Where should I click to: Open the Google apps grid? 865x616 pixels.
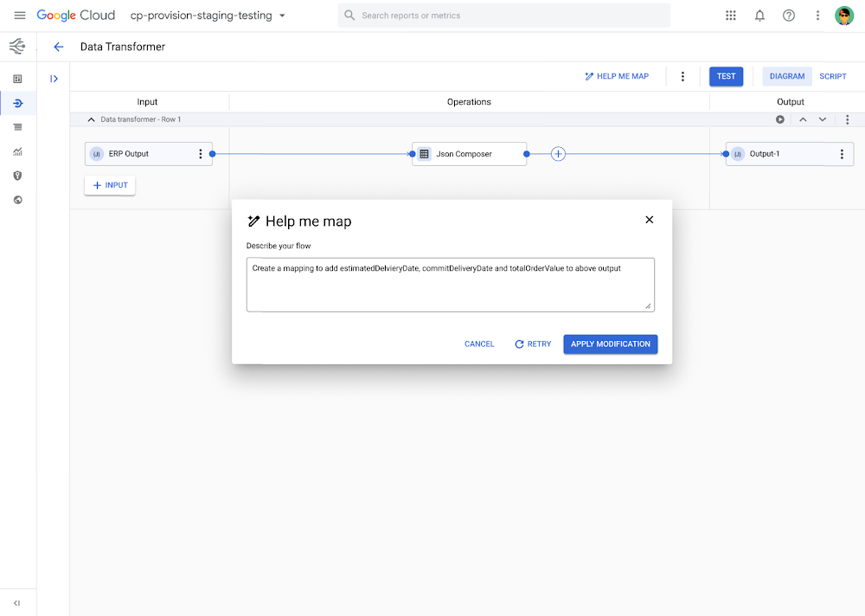pyautogui.click(x=730, y=16)
